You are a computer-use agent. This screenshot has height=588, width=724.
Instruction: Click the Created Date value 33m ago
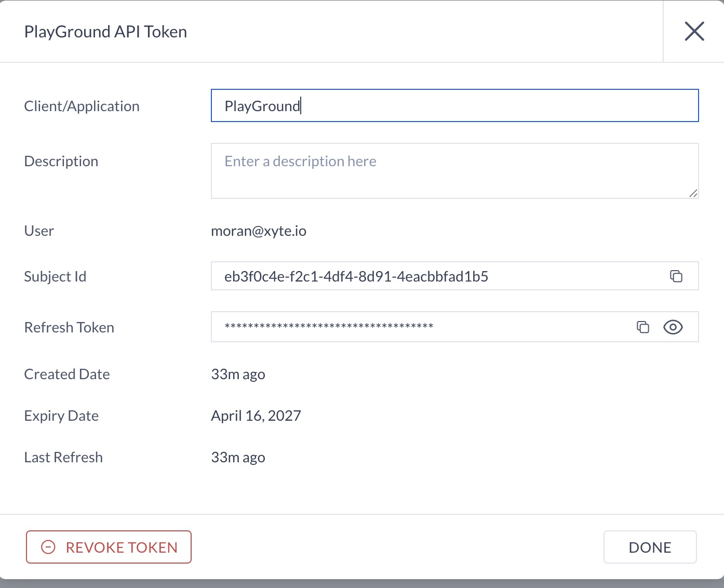point(238,374)
